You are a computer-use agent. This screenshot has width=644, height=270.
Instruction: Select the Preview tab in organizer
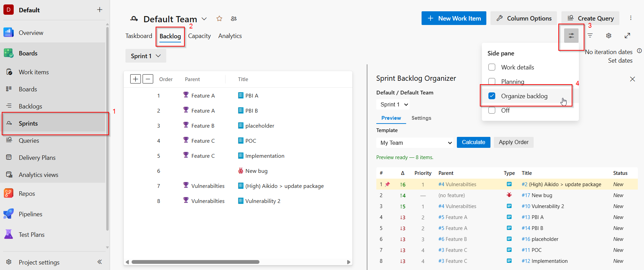(391, 118)
